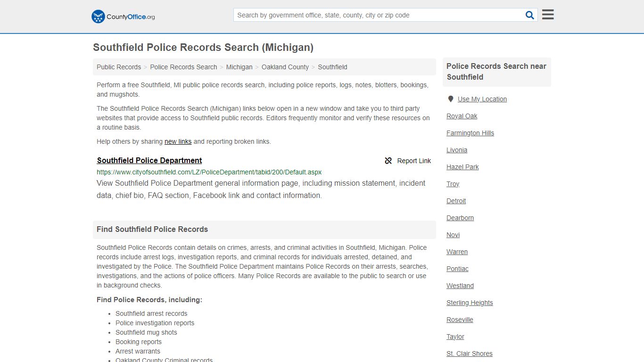
Task: Open Roseville police records
Action: click(460, 320)
